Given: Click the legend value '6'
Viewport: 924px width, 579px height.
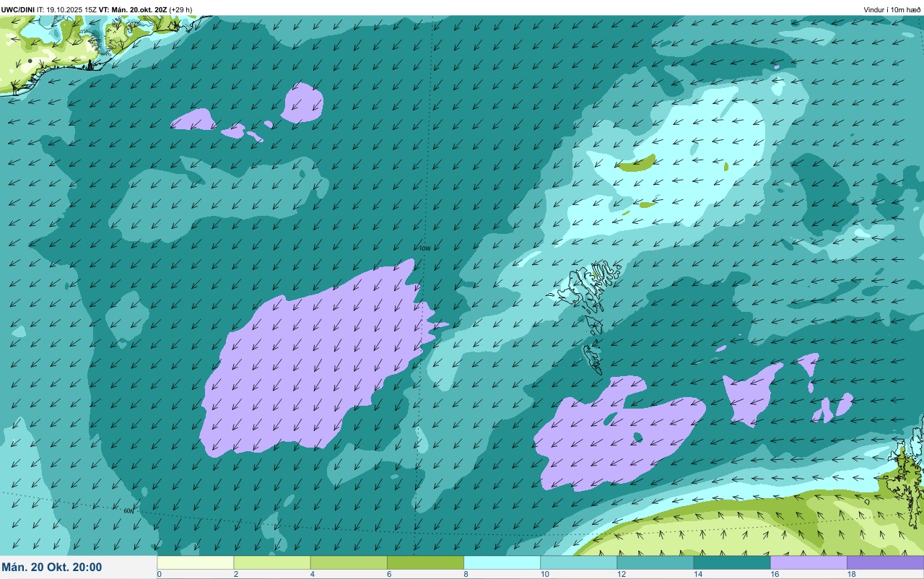Looking at the screenshot, I should tap(389, 574).
